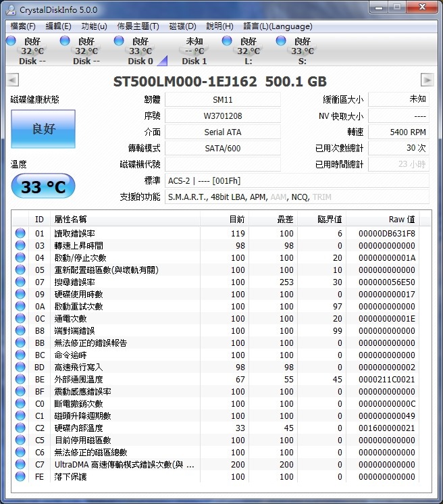Screen dimensions: 443x504
Task: Click status icon for 通電次數 row
Action: pyautogui.click(x=20, y=318)
